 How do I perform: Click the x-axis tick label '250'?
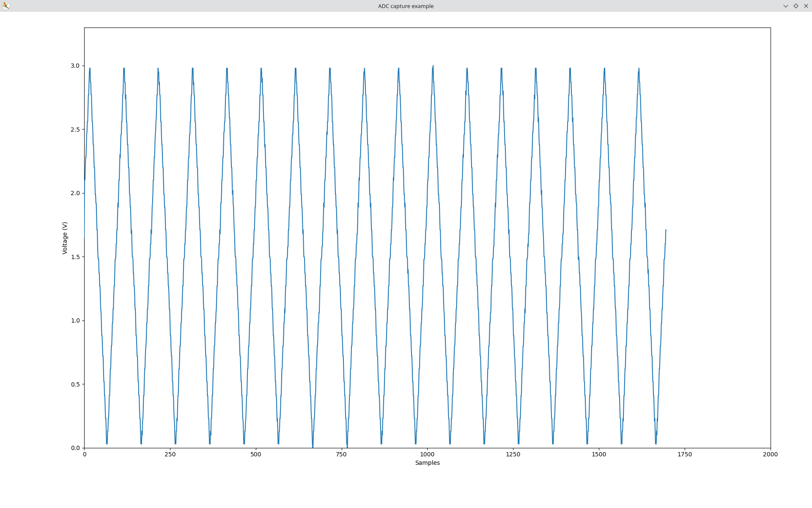(x=170, y=454)
